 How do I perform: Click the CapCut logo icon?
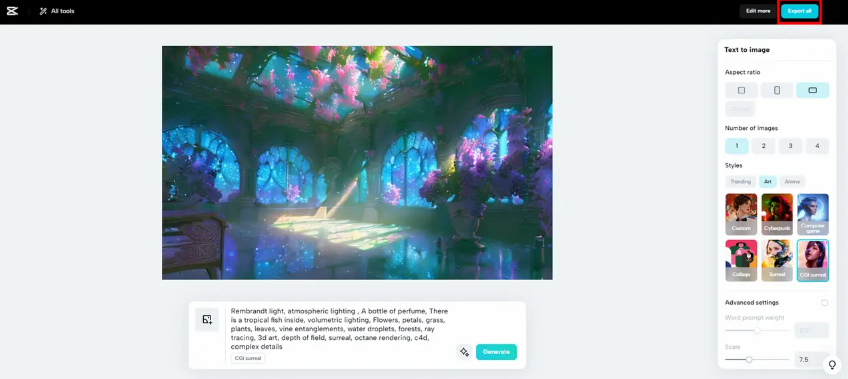point(12,11)
